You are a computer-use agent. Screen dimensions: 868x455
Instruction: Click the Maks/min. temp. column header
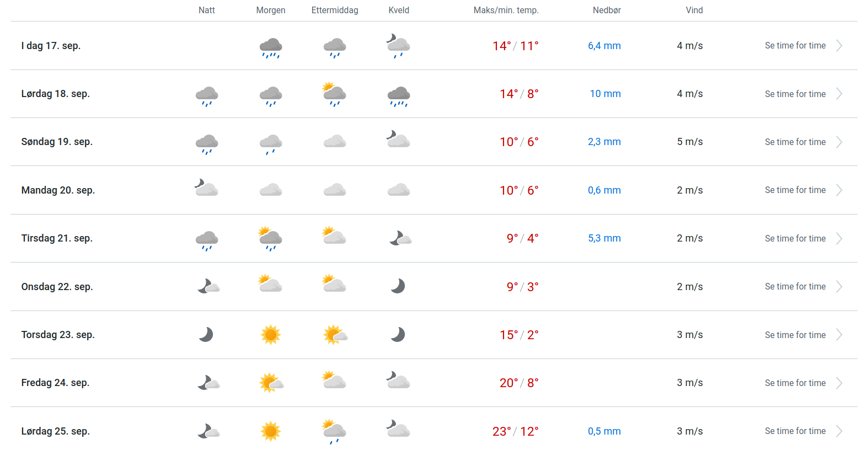(506, 10)
